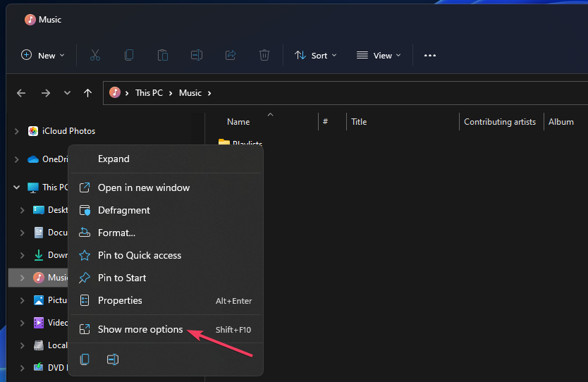This screenshot has height=382, width=588.
Task: Open the View dropdown menu
Action: (379, 56)
